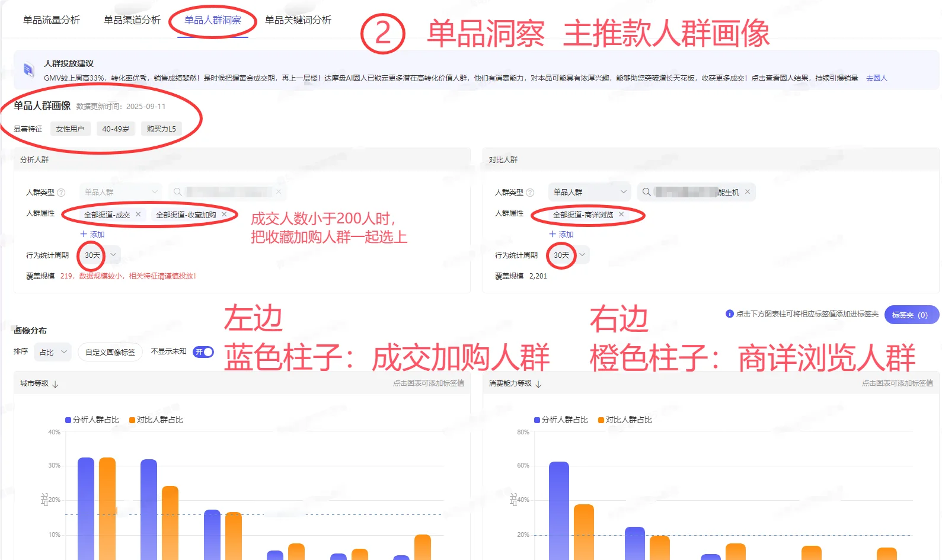The image size is (942, 560).
Task: Toggle 分析人群占比 legend in 城市等级 chart
Action: click(92, 420)
